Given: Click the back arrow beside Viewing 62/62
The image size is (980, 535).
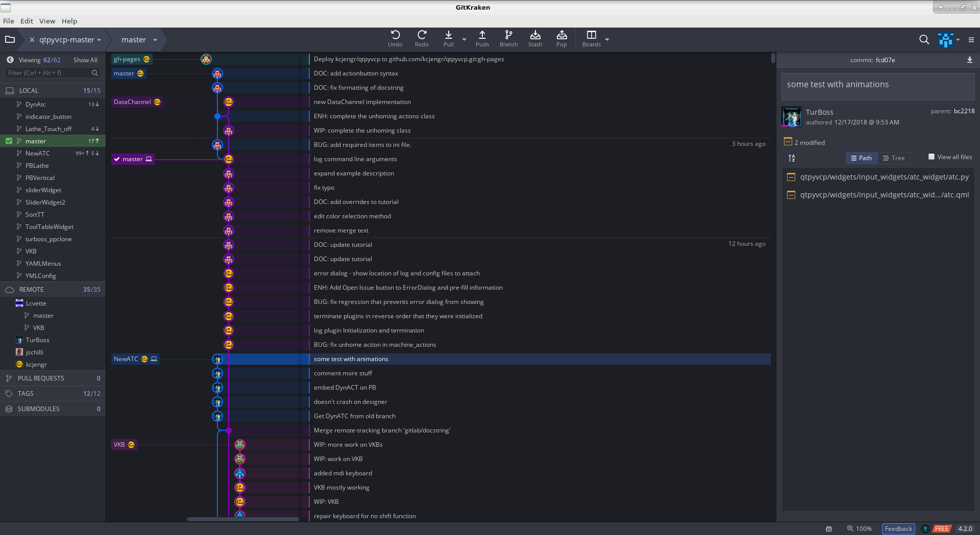Looking at the screenshot, I should [10, 60].
